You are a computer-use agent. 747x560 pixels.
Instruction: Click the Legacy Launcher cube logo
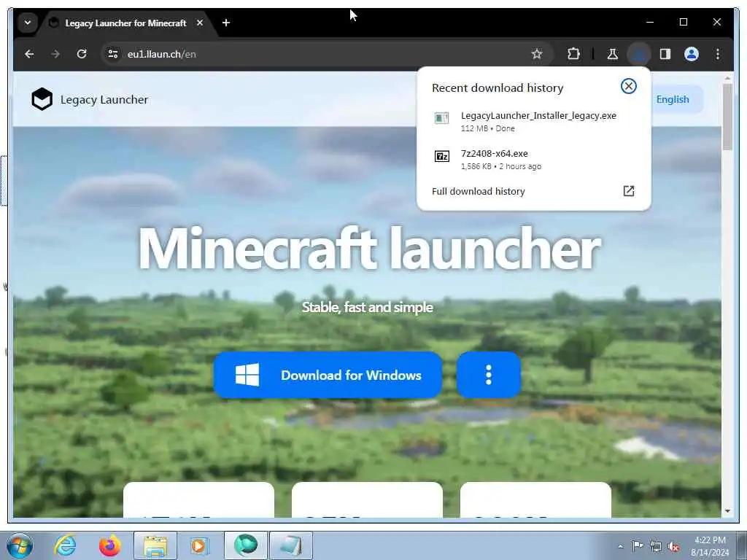pos(42,99)
